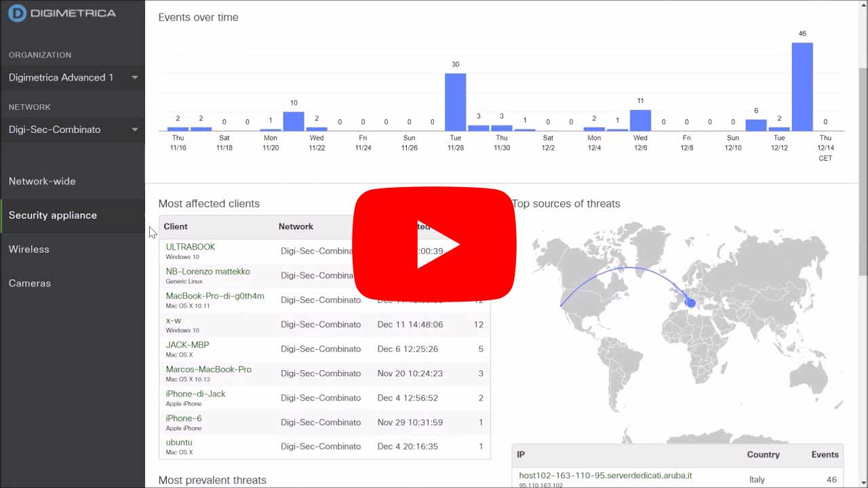Open the Network-wide menu

42,181
